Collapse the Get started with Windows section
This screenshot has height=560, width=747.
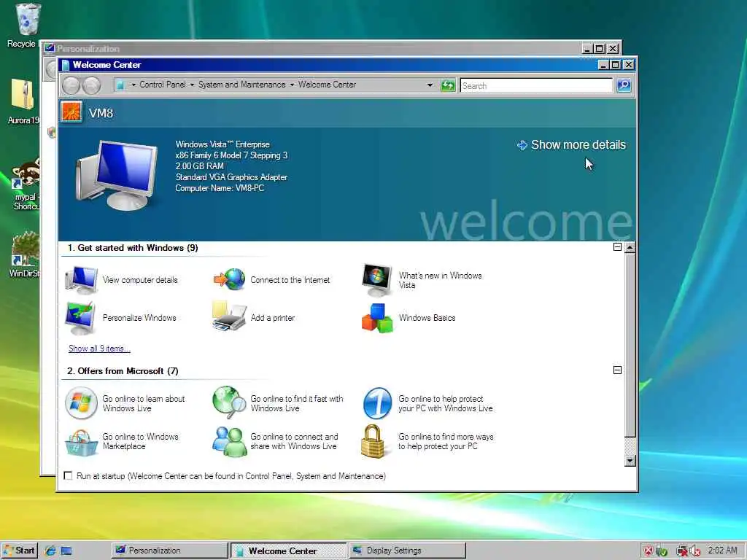coord(617,246)
